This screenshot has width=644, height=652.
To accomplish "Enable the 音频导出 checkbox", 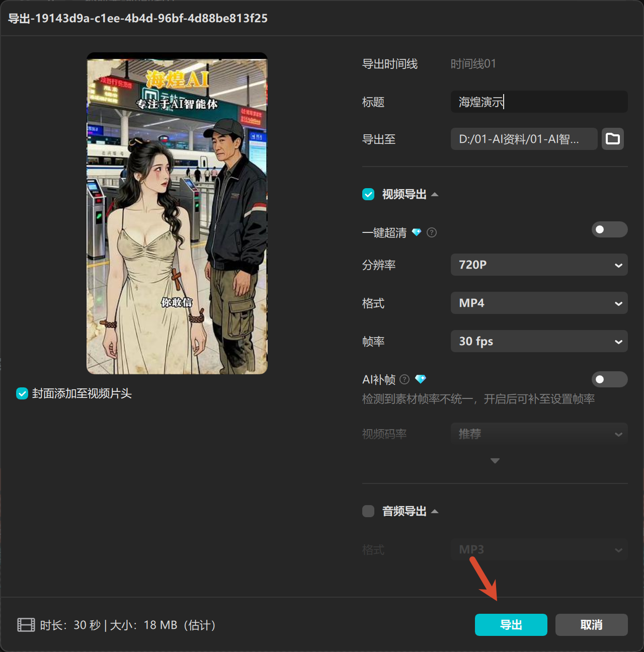I will click(x=368, y=511).
